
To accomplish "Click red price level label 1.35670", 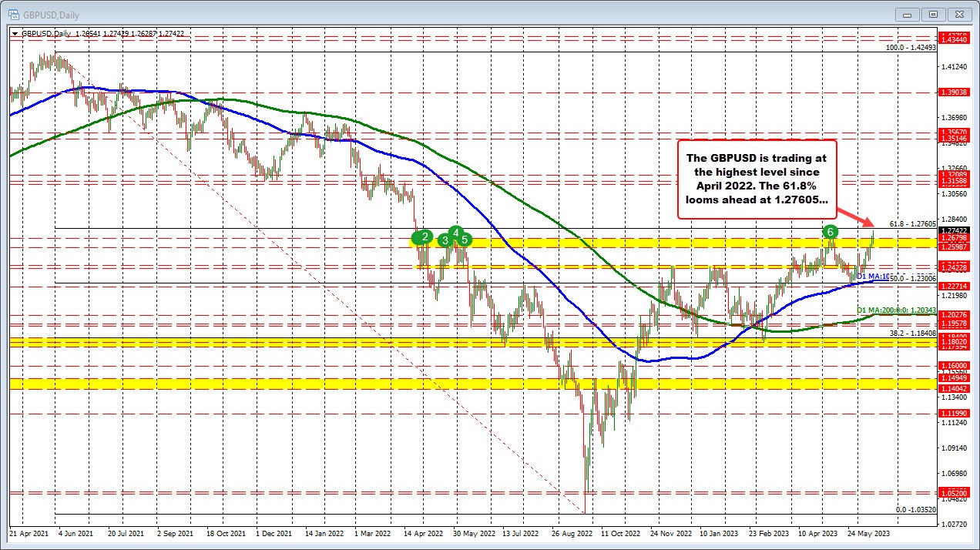I will pyautogui.click(x=952, y=132).
